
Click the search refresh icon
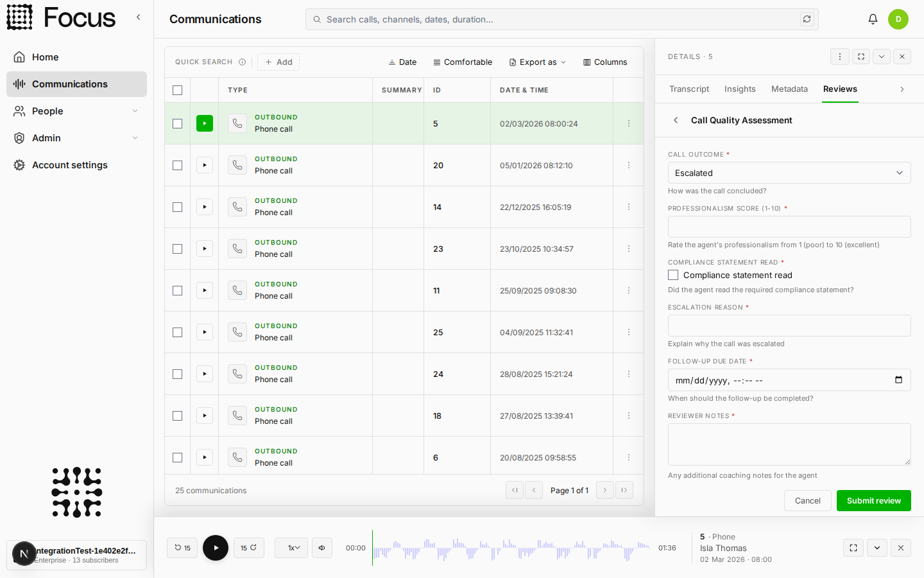point(807,19)
